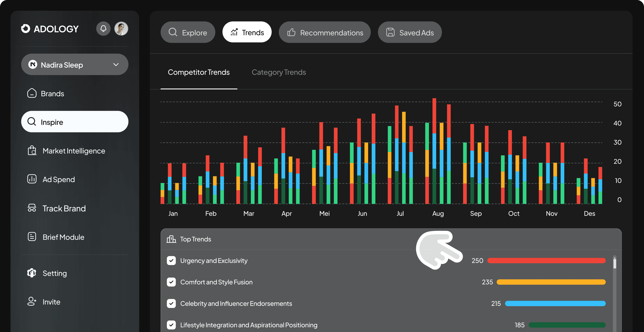Click the Top Trends podium icon

point(171,239)
